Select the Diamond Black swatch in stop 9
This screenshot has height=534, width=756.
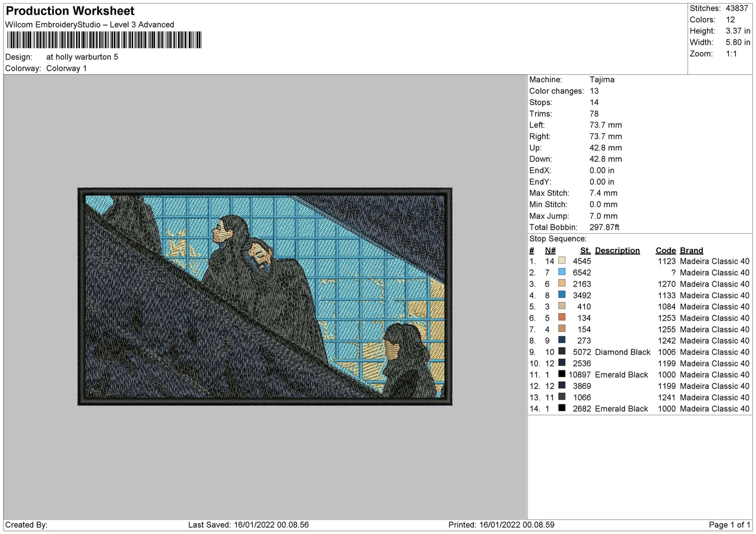pyautogui.click(x=562, y=351)
